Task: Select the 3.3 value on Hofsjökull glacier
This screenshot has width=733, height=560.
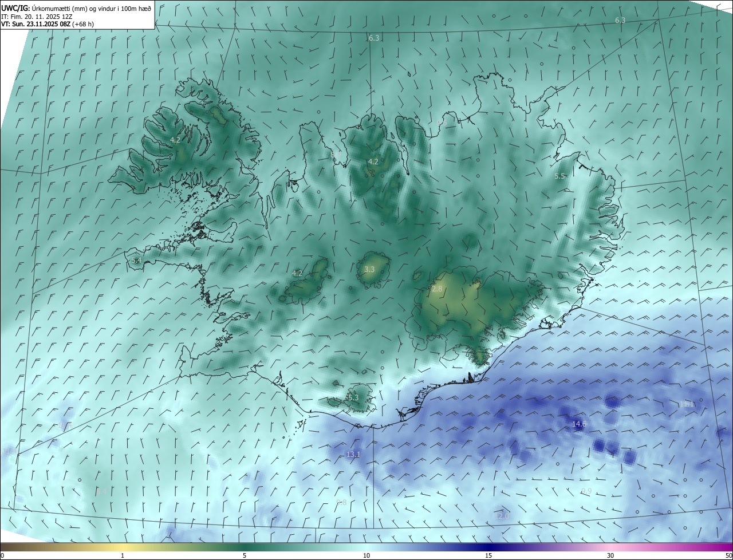Action: pos(369,269)
